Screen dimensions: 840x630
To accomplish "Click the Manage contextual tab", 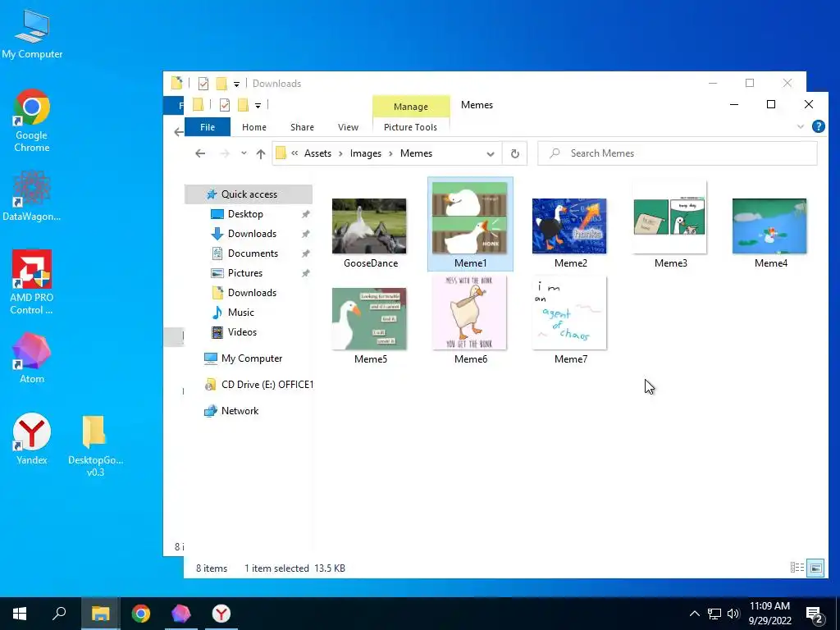I will 411,107.
